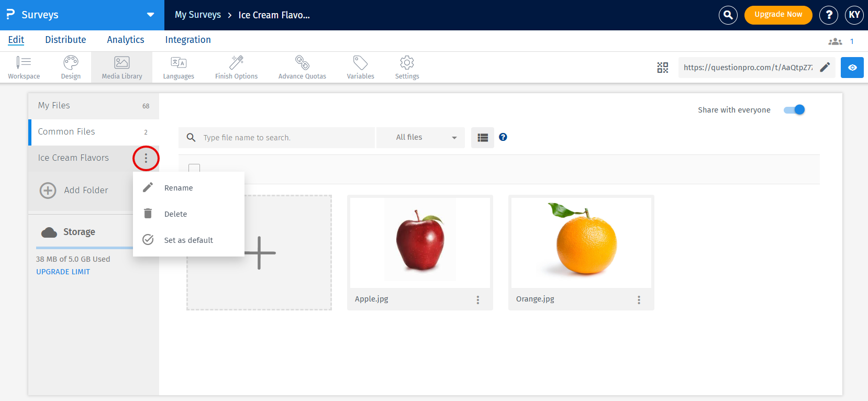The image size is (868, 401).
Task: Click the storage usage progress bar
Action: tap(84, 248)
